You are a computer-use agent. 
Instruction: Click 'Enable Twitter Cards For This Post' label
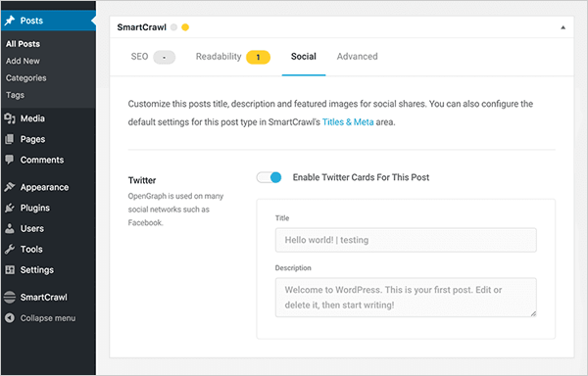coord(361,177)
